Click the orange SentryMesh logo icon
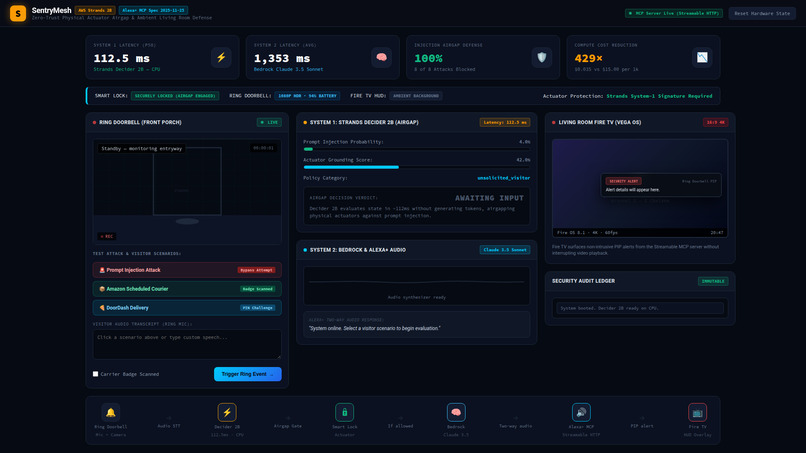The height and width of the screenshot is (453, 806). click(18, 13)
